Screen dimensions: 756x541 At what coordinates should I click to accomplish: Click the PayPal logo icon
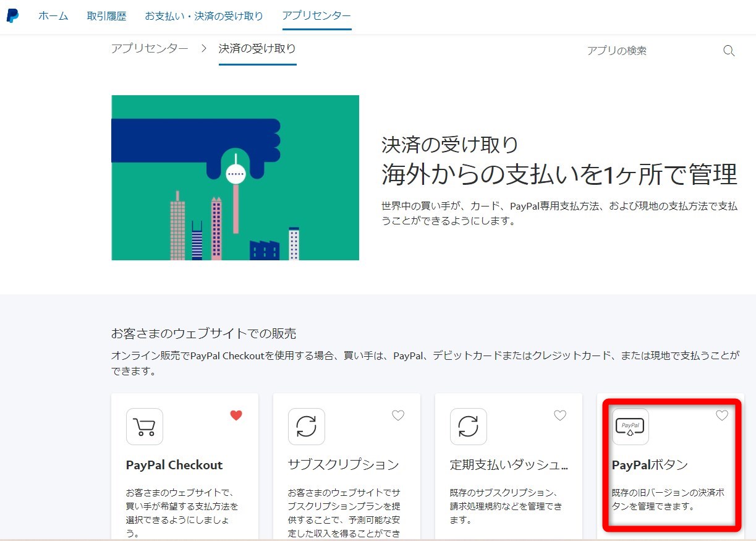click(x=13, y=16)
